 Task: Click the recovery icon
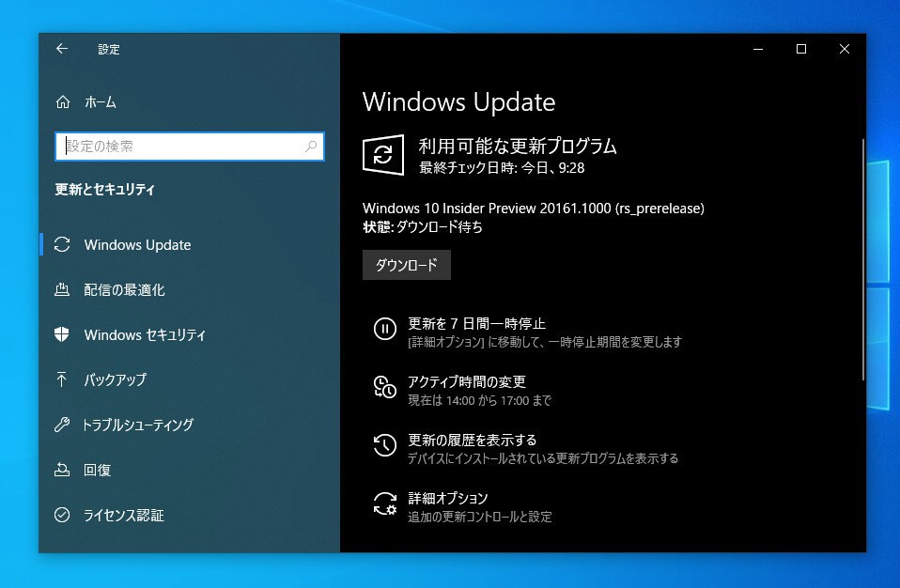(62, 470)
